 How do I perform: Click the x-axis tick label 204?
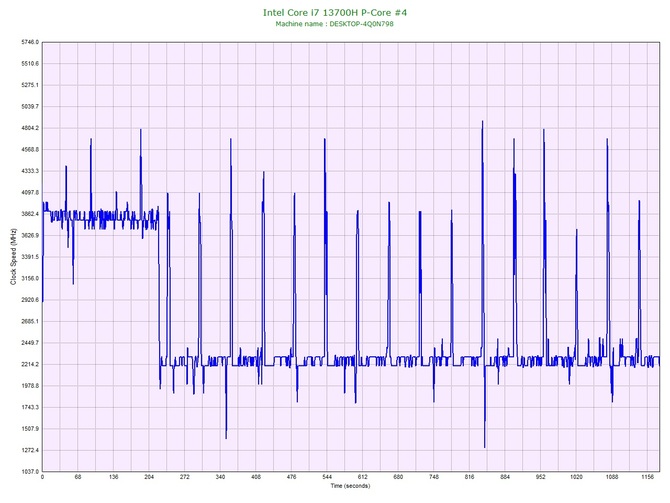(149, 477)
